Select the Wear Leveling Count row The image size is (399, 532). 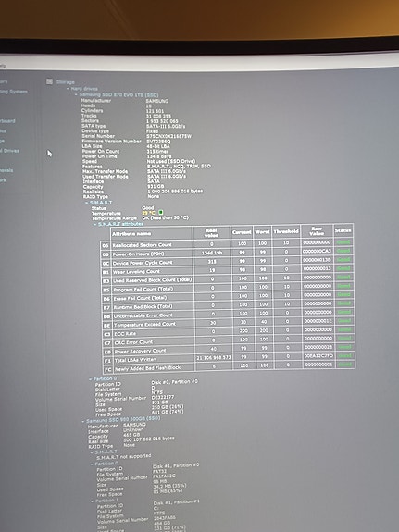click(228, 270)
